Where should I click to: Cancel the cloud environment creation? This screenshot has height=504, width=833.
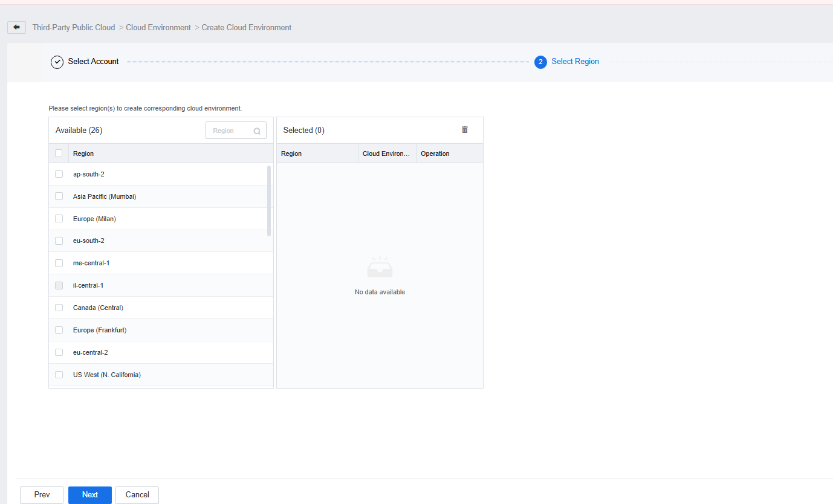[137, 495]
